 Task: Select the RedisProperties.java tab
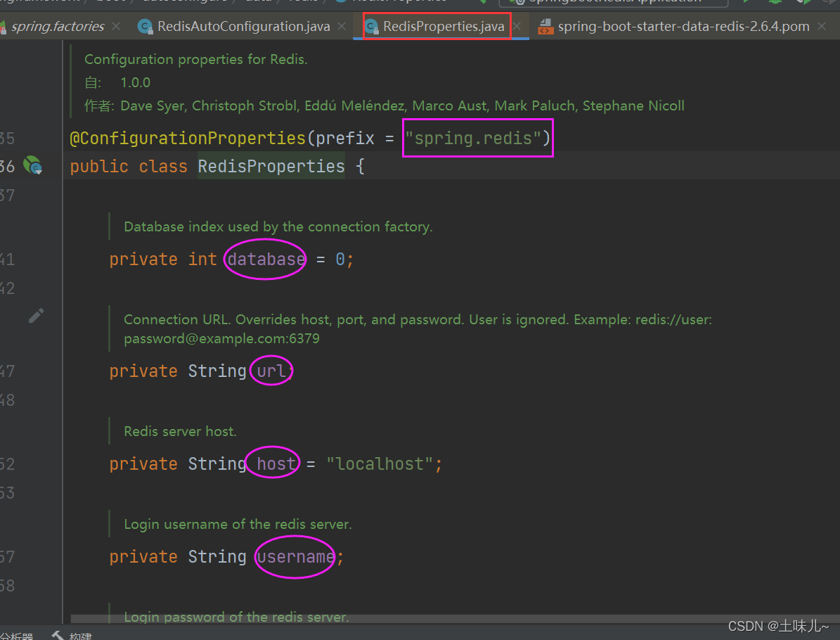click(x=443, y=26)
